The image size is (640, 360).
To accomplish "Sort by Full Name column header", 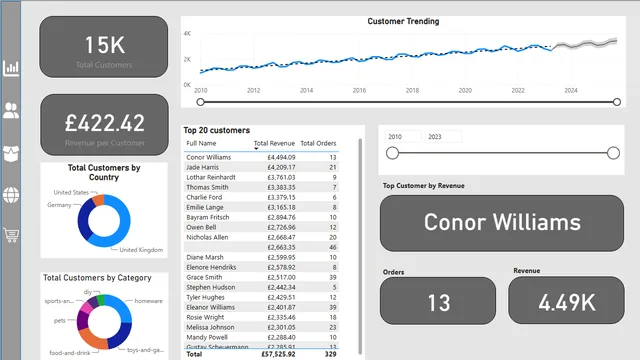I will pos(201,143).
